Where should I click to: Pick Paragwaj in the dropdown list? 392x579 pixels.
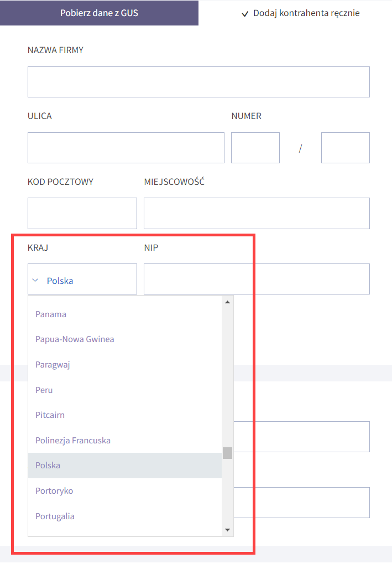coord(53,365)
